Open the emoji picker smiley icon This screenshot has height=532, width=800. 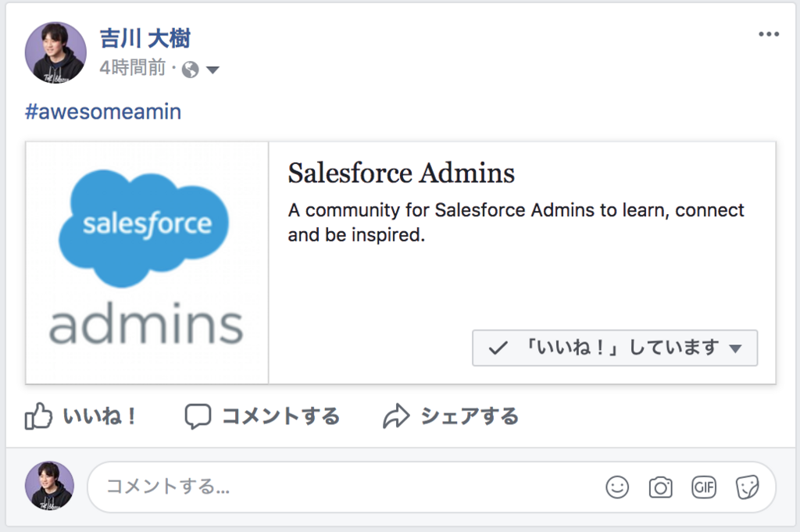(x=617, y=487)
